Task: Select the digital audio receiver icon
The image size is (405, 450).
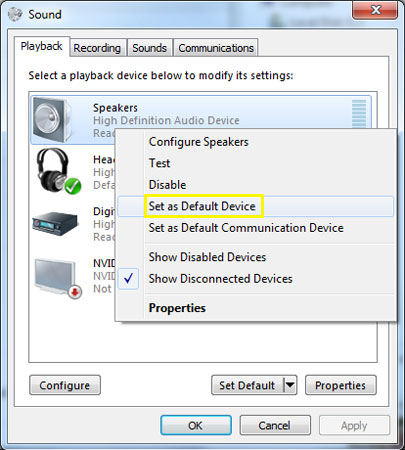Action: pos(55,223)
